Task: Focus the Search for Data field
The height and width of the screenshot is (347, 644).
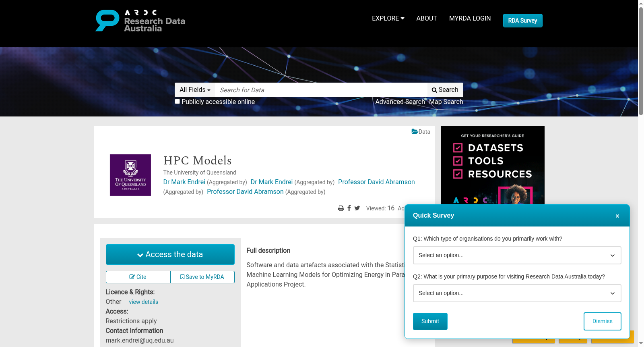Action: (321, 90)
